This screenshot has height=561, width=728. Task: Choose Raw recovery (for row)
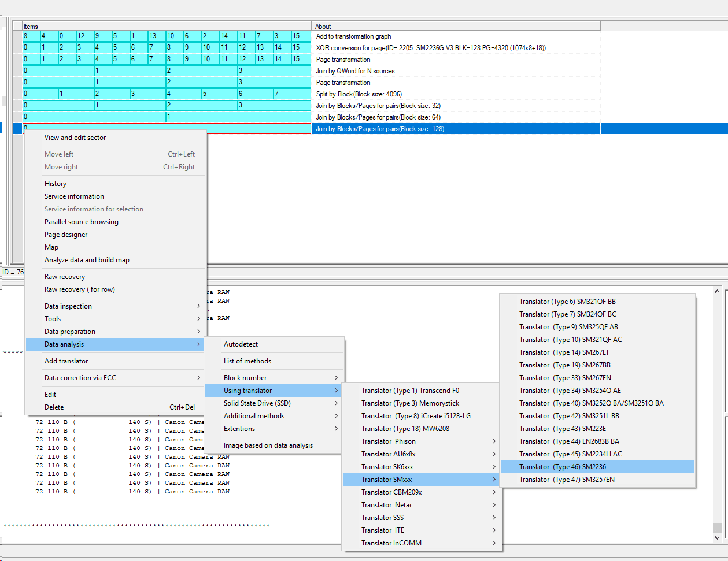click(x=116, y=289)
